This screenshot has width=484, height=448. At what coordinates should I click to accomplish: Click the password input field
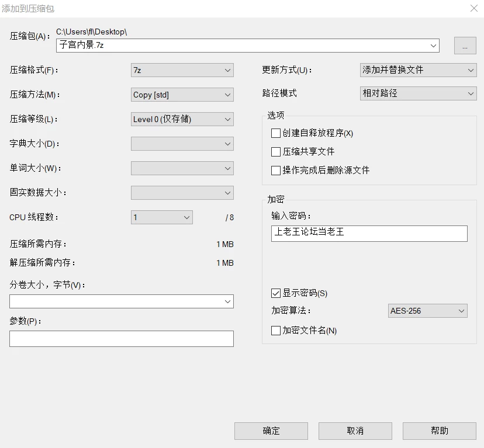(x=369, y=233)
